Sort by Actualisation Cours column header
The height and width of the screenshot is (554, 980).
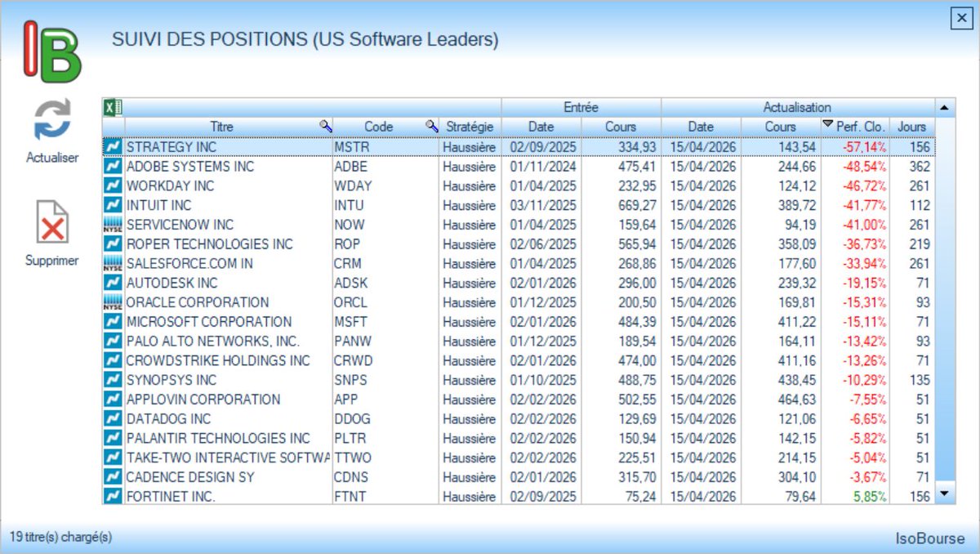coord(780,127)
